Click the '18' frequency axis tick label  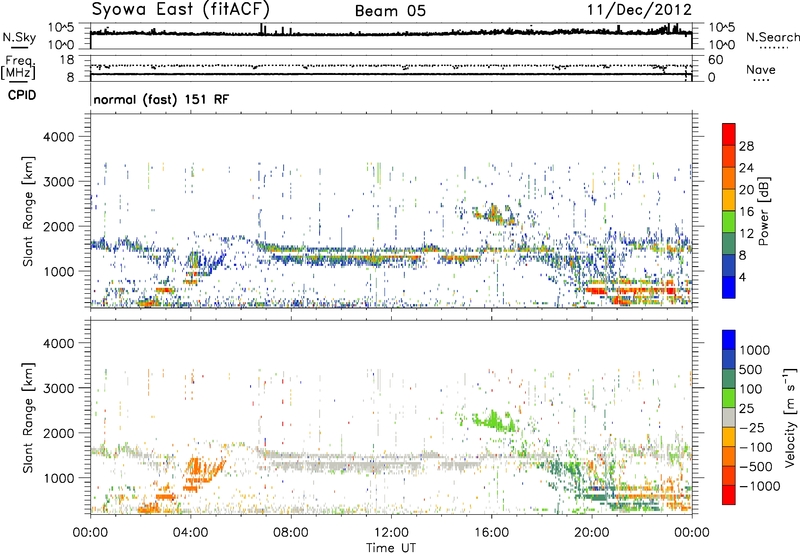click(x=66, y=60)
